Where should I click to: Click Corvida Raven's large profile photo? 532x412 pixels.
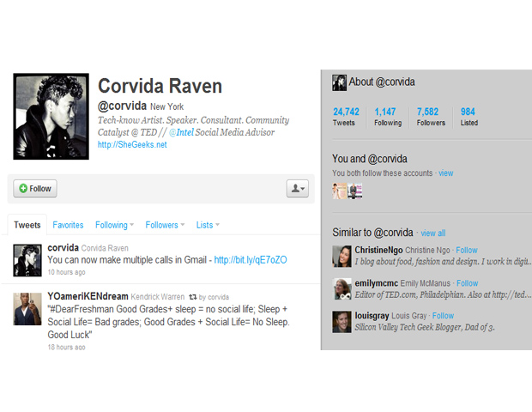click(x=51, y=117)
